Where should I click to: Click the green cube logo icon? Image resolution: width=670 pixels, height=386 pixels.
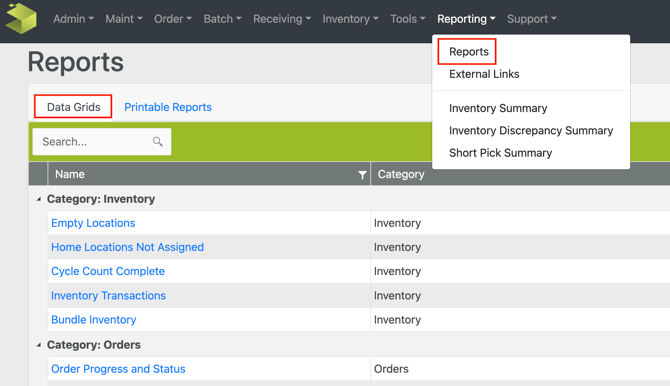tap(21, 18)
